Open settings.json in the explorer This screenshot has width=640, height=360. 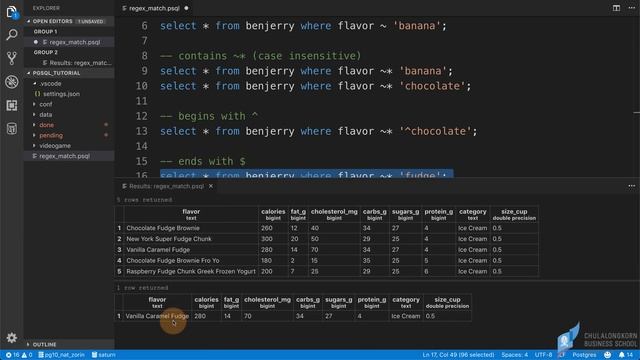click(x=61, y=94)
